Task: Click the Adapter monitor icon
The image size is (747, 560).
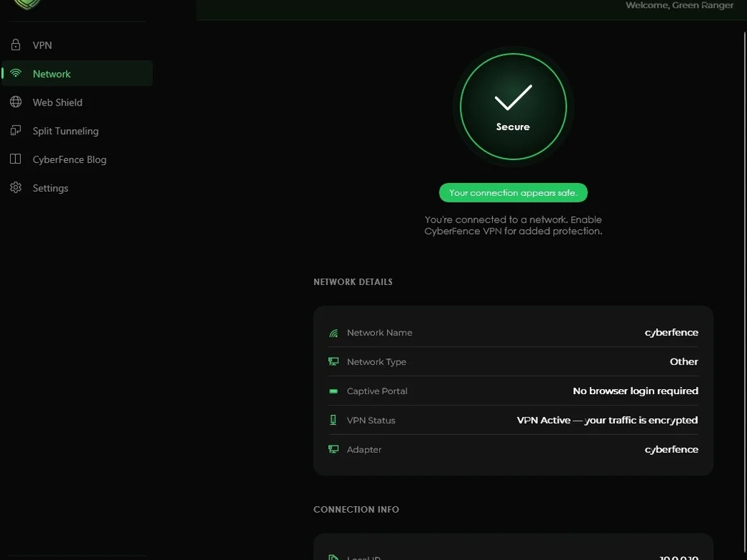Action: click(x=333, y=449)
